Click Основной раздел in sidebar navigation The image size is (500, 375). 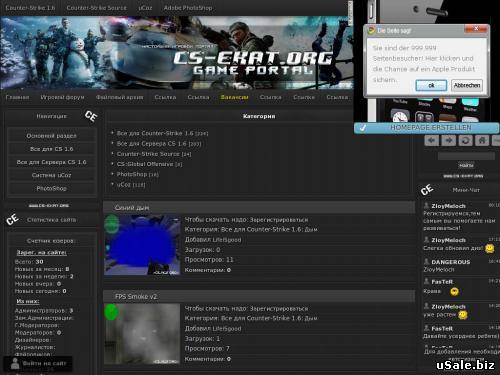pos(52,136)
